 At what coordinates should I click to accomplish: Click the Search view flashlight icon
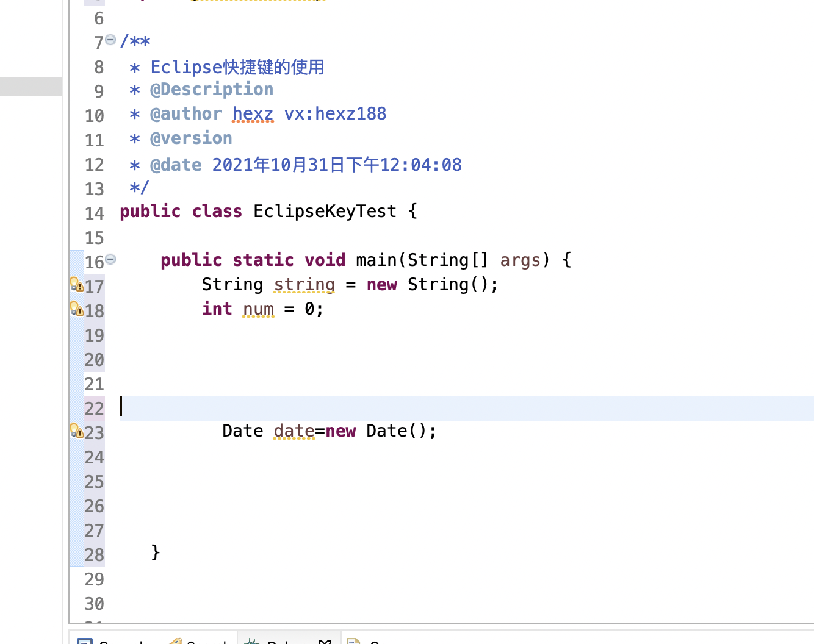tap(176, 642)
